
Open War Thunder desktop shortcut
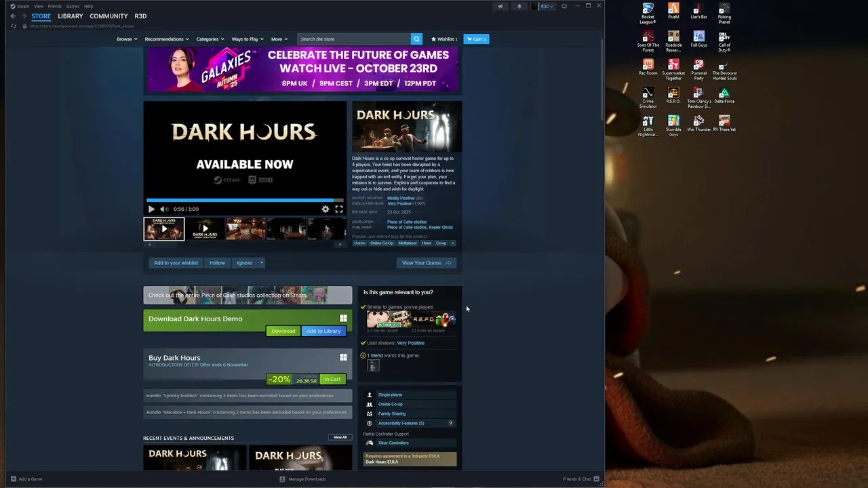point(699,123)
